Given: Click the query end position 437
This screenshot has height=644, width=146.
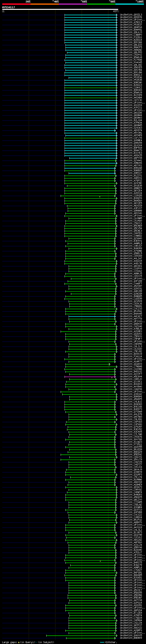Looking at the screenshot, I should click(115, 11).
